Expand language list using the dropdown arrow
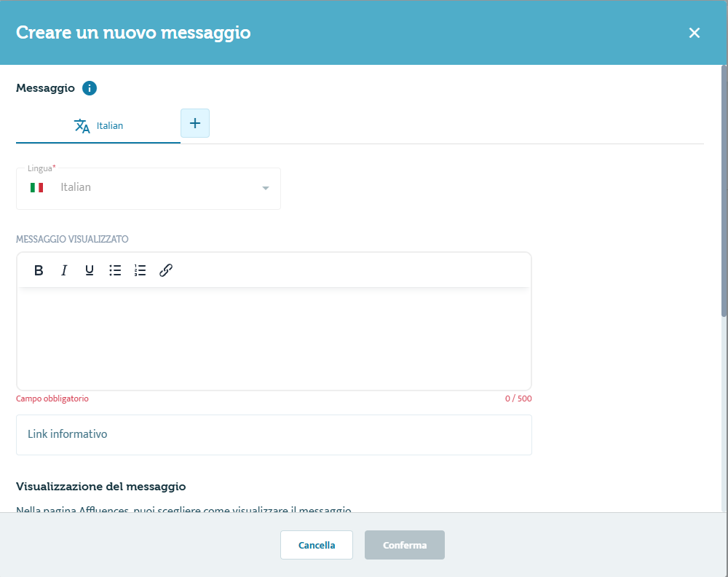The image size is (728, 577). (x=266, y=189)
